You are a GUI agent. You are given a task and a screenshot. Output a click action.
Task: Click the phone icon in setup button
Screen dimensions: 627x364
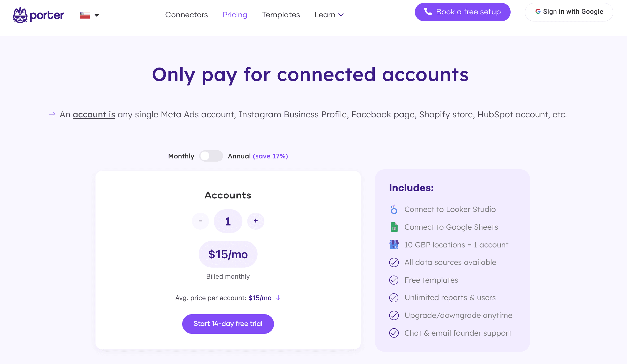pyautogui.click(x=428, y=12)
